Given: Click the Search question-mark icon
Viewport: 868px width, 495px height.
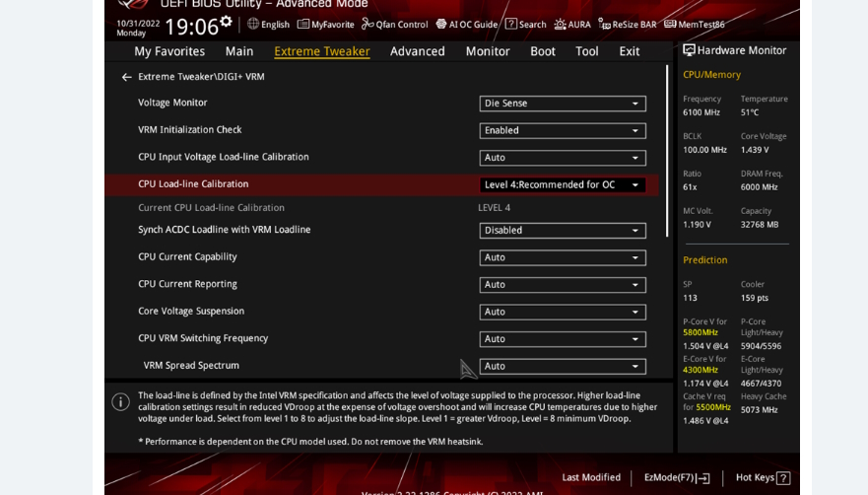Looking at the screenshot, I should (511, 24).
